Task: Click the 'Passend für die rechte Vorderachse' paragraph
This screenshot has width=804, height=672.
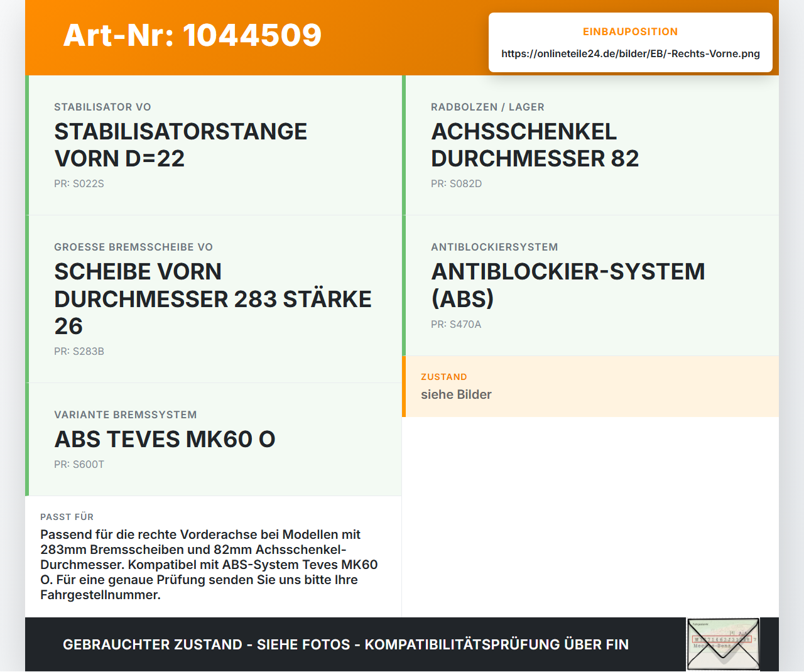Action: point(209,565)
